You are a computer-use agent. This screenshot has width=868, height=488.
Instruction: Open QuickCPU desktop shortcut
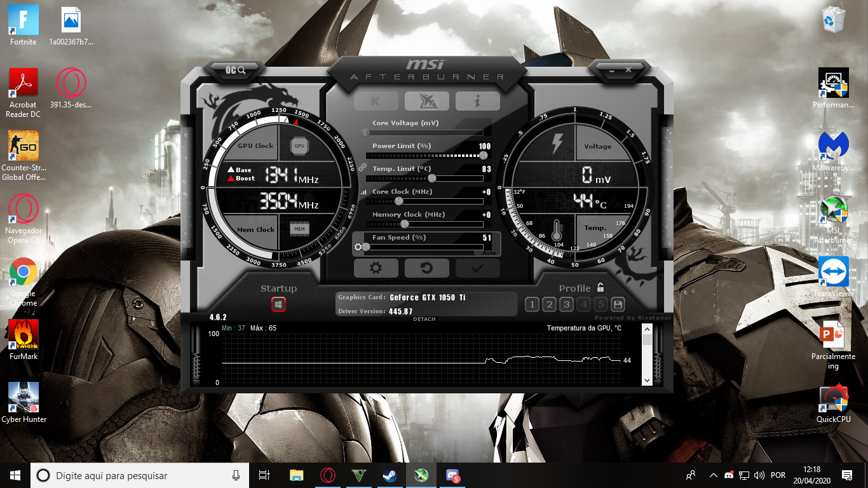pyautogui.click(x=833, y=403)
